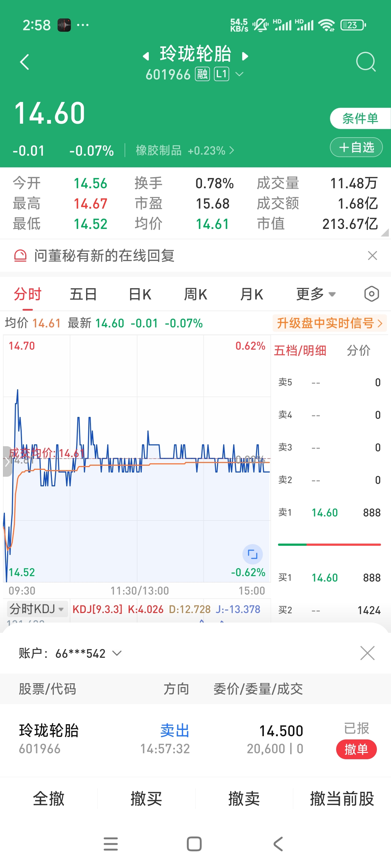Tap Android system back button
Screen dimensions: 391x868
[278, 844]
